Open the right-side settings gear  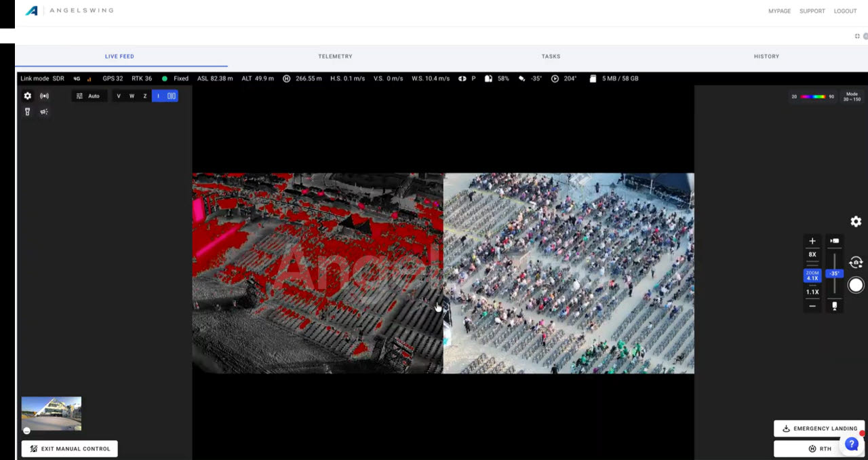[x=856, y=221]
